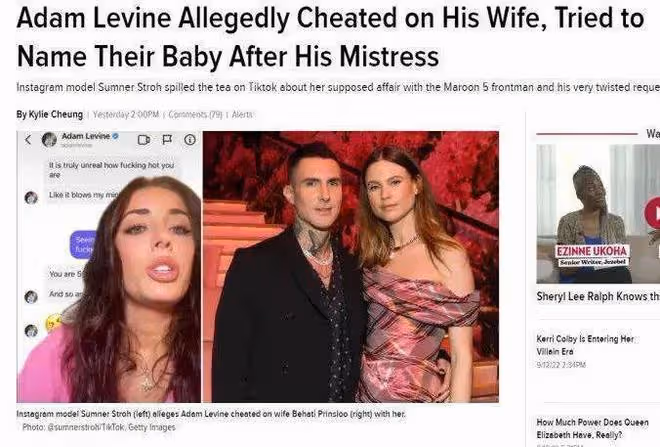Open 'Sheryl Lee Ralph Knows' video title

[x=598, y=296]
